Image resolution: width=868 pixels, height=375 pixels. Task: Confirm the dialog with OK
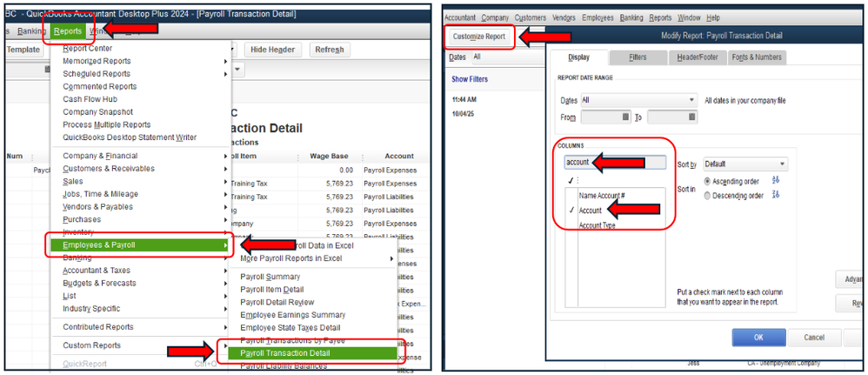pos(758,338)
